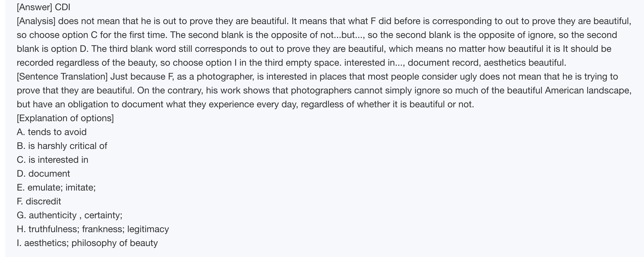Click the "[Sentence Translation]" label
Screen dimensions: 644x257
(62, 76)
